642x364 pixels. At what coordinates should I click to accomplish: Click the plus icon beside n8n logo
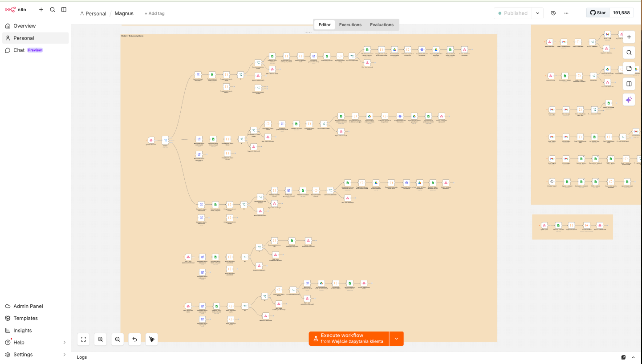click(x=41, y=9)
